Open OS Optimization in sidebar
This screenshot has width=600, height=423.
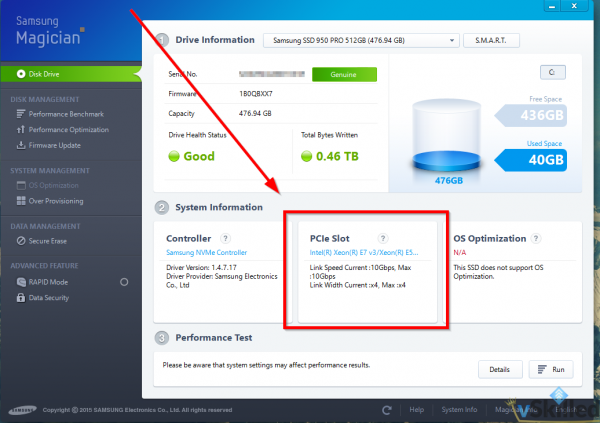point(53,186)
